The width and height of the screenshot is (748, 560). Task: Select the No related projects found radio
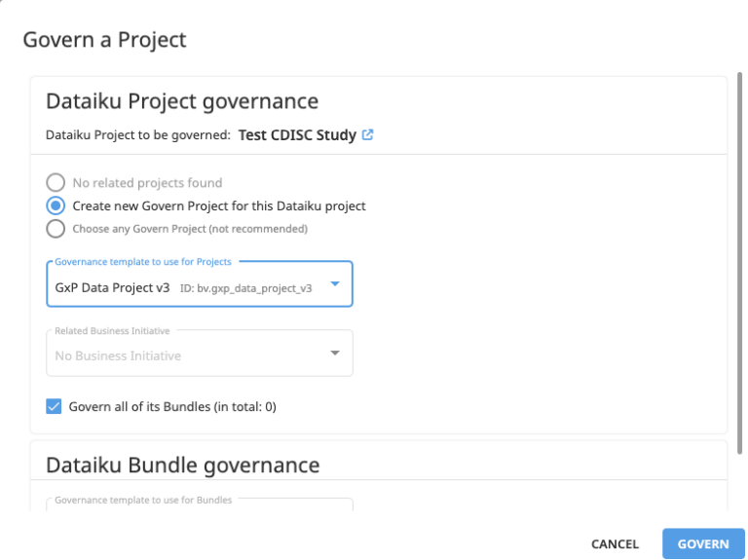pos(56,183)
